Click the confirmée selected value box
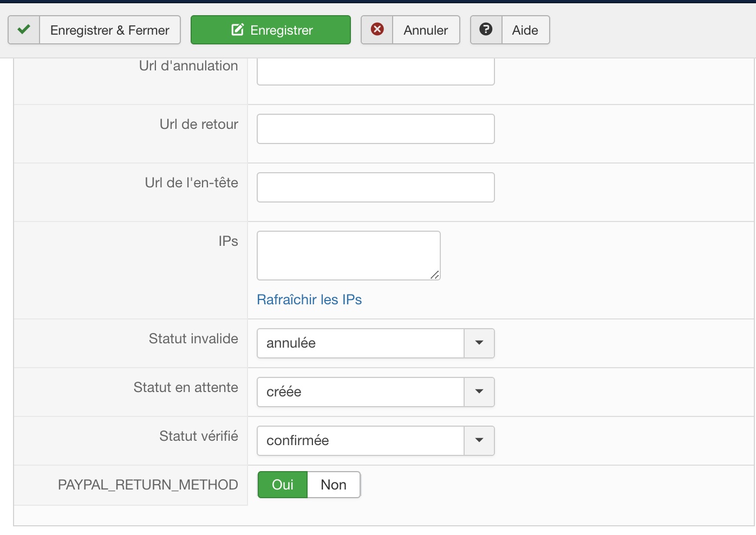The height and width of the screenshot is (535, 756). [x=360, y=440]
